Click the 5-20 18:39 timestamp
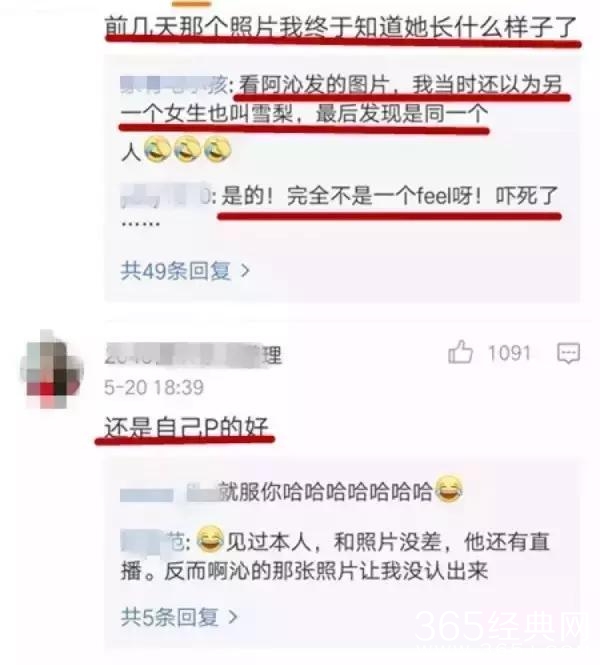 tap(154, 387)
